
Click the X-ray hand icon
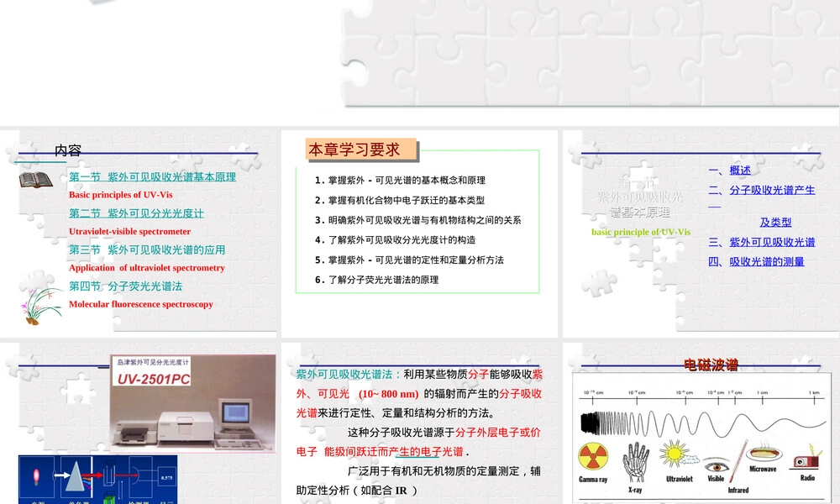635,462
